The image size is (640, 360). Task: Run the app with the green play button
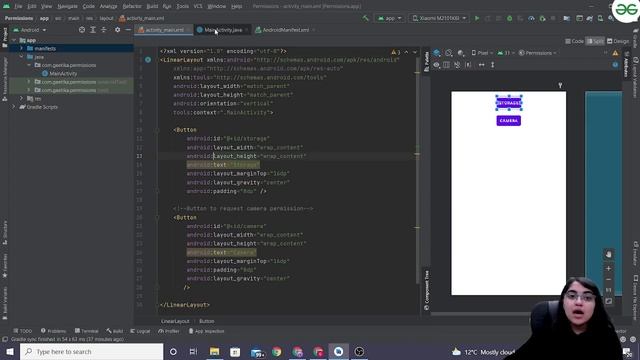[477, 18]
